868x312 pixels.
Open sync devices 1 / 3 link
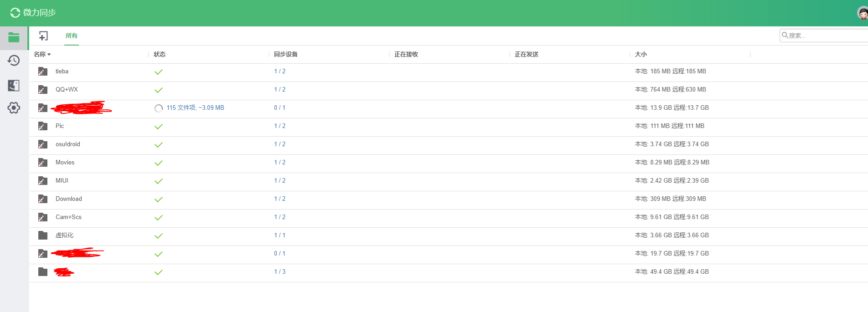point(279,272)
